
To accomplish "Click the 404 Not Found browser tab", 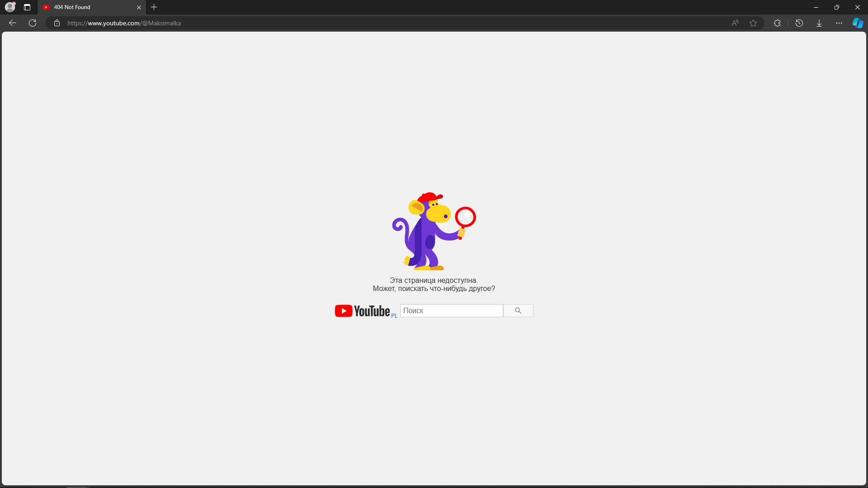I will (x=90, y=7).
